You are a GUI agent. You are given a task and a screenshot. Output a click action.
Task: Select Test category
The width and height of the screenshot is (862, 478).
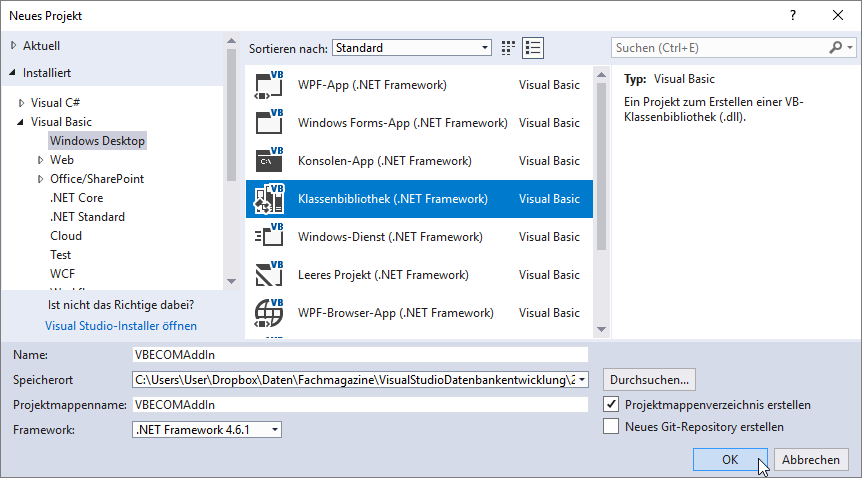[60, 255]
